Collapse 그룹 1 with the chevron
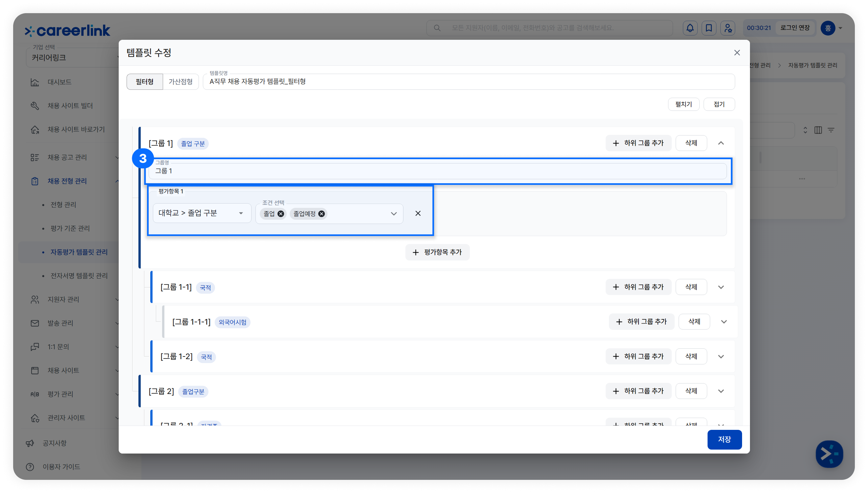The image size is (868, 493). coord(721,143)
